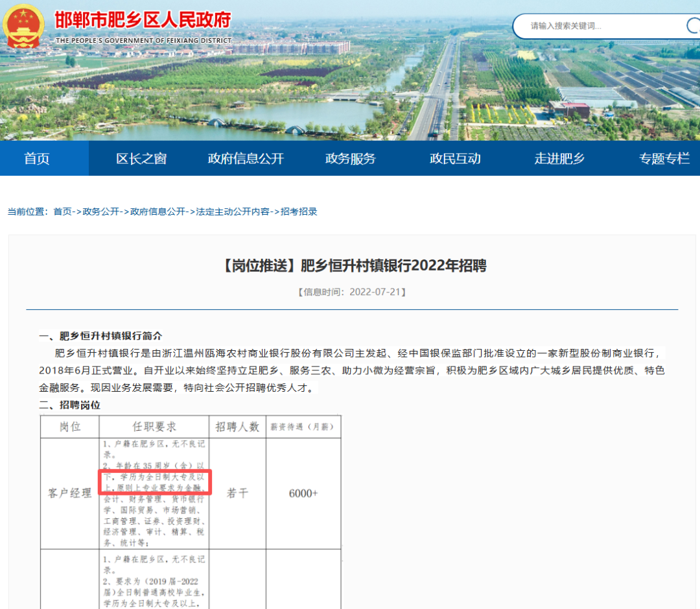
Task: Click the site title 邯郸市肥乡区人民政府
Action: tap(143, 20)
